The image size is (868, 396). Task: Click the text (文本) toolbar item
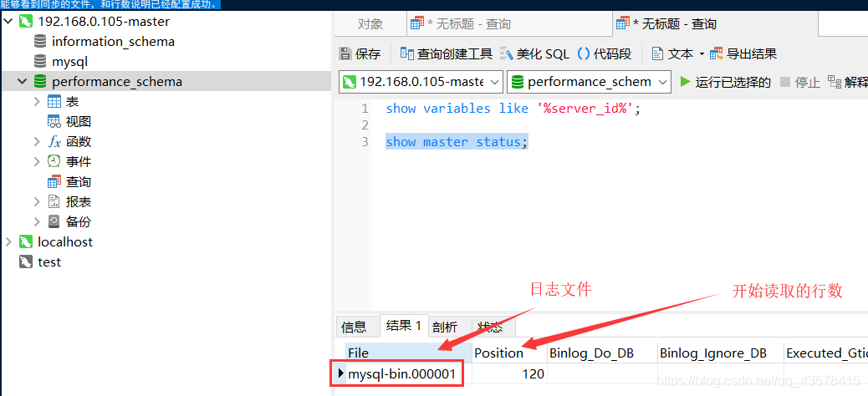pyautogui.click(x=672, y=53)
